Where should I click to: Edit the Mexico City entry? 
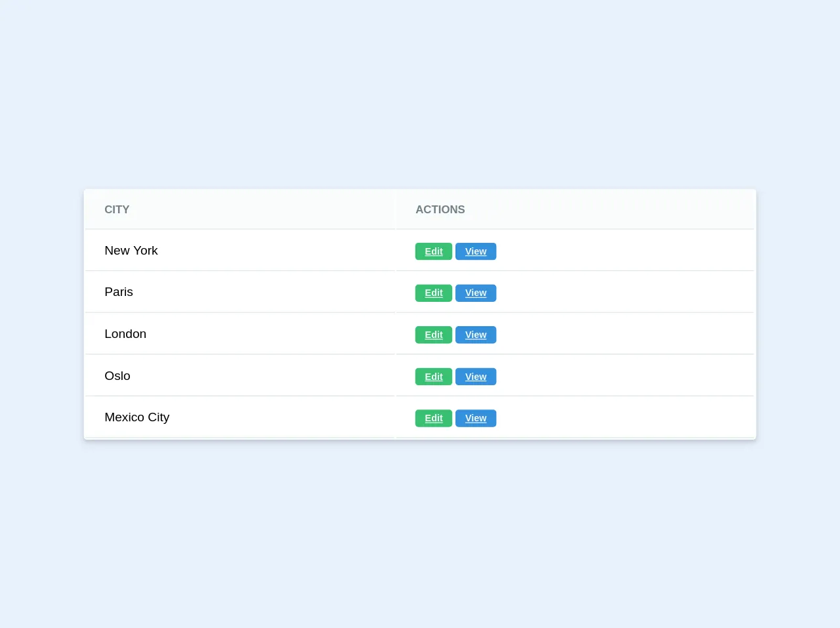pos(433,418)
